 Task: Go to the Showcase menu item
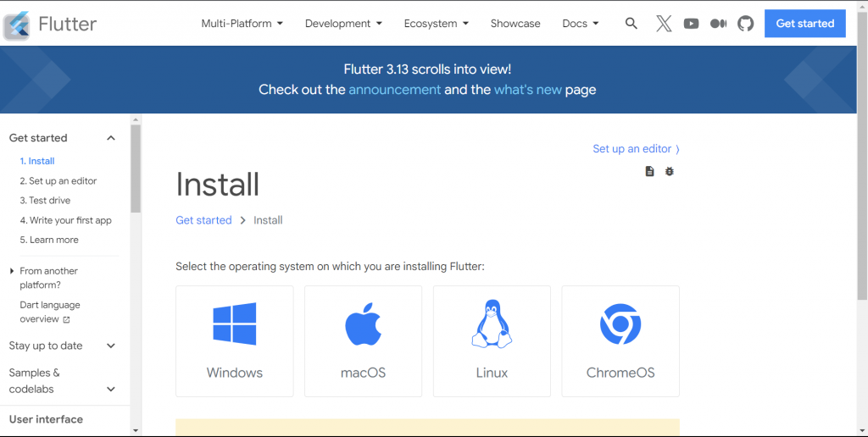pyautogui.click(x=515, y=23)
